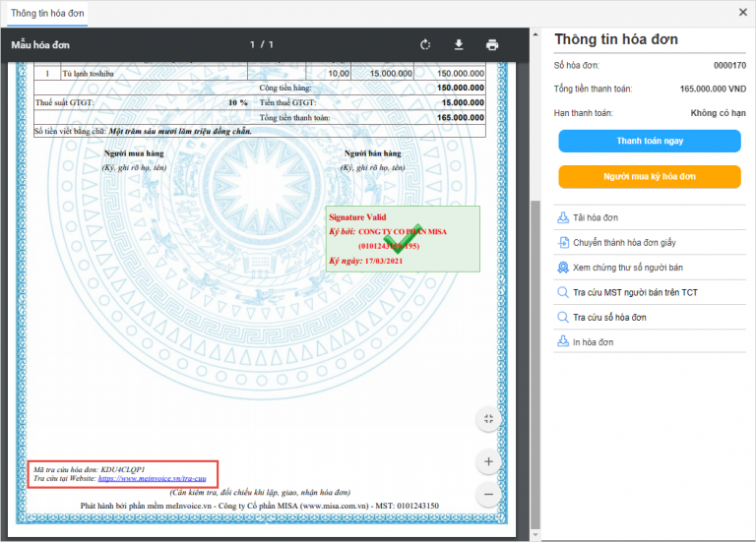Click fit-to-page button in PDF viewer
This screenshot has height=542, width=756.
pyautogui.click(x=488, y=419)
